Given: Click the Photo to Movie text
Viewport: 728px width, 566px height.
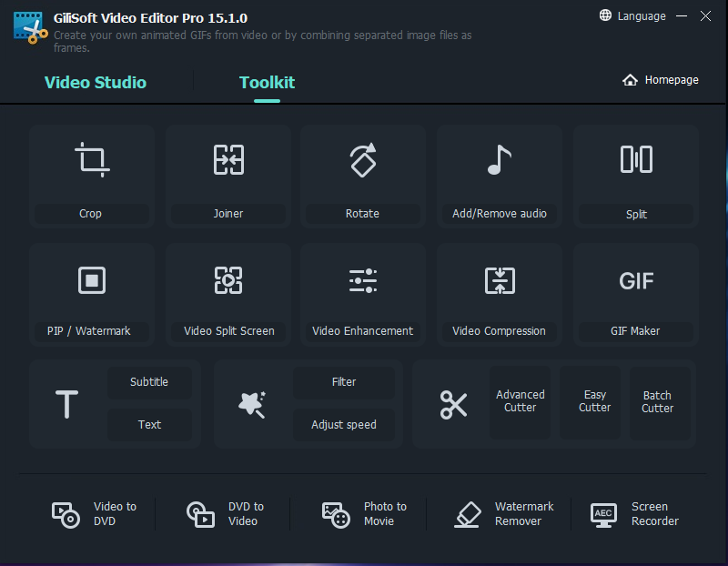Looking at the screenshot, I should 385,513.
